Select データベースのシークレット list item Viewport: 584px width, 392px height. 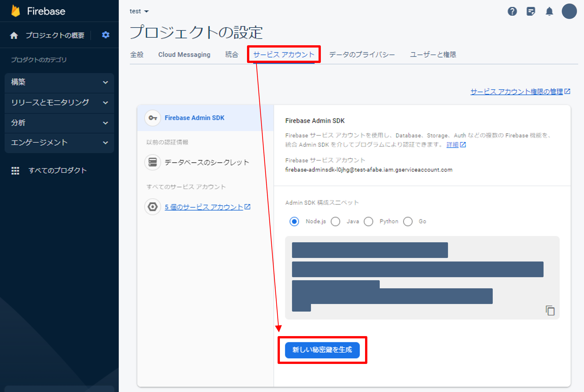(x=205, y=162)
